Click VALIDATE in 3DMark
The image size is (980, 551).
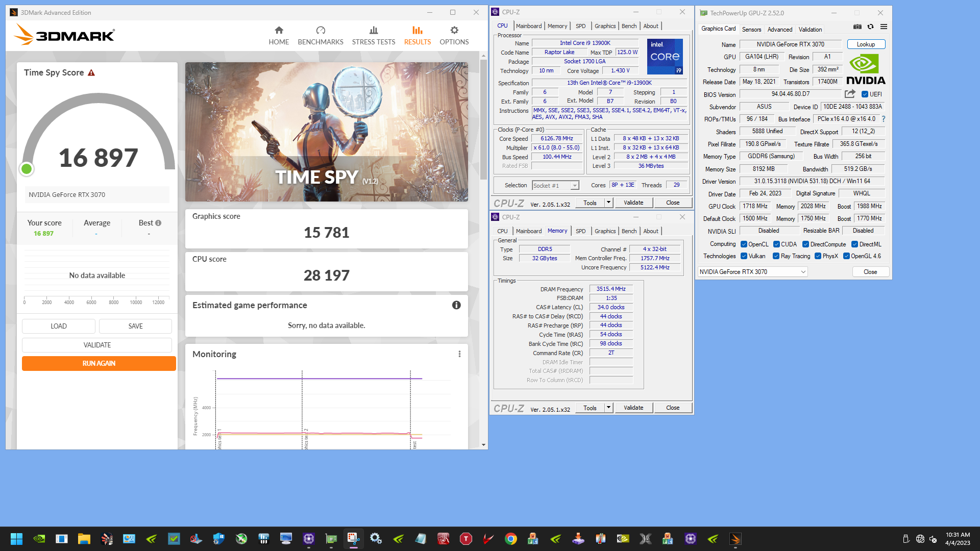[97, 345]
